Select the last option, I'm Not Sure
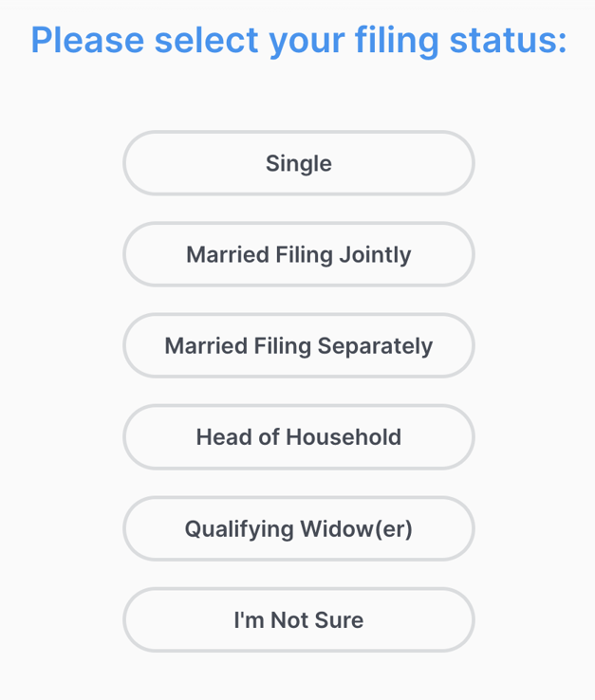This screenshot has width=595, height=700. [298, 619]
